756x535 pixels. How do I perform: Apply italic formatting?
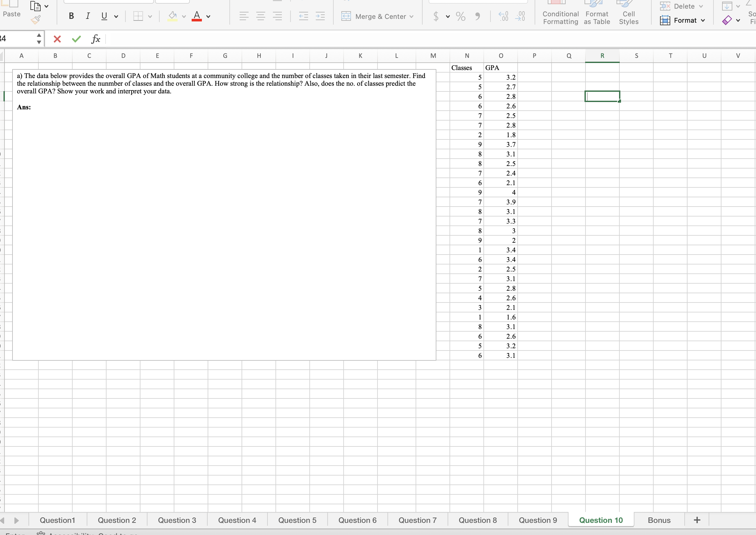(x=87, y=16)
